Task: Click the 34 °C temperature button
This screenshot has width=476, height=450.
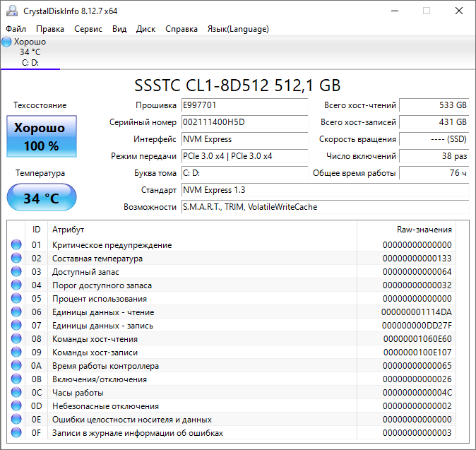Action: coord(42,197)
